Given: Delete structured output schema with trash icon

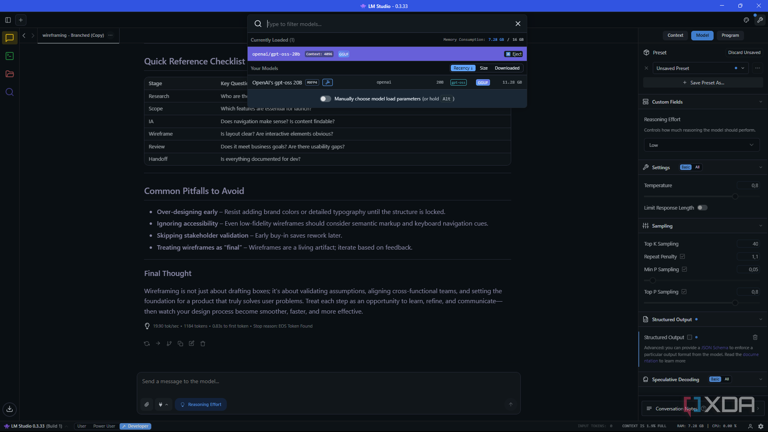Looking at the screenshot, I should [755, 337].
